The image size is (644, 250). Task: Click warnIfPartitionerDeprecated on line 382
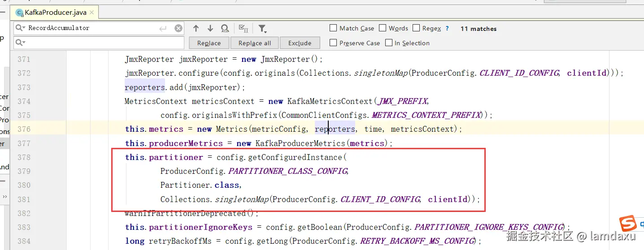(185, 213)
